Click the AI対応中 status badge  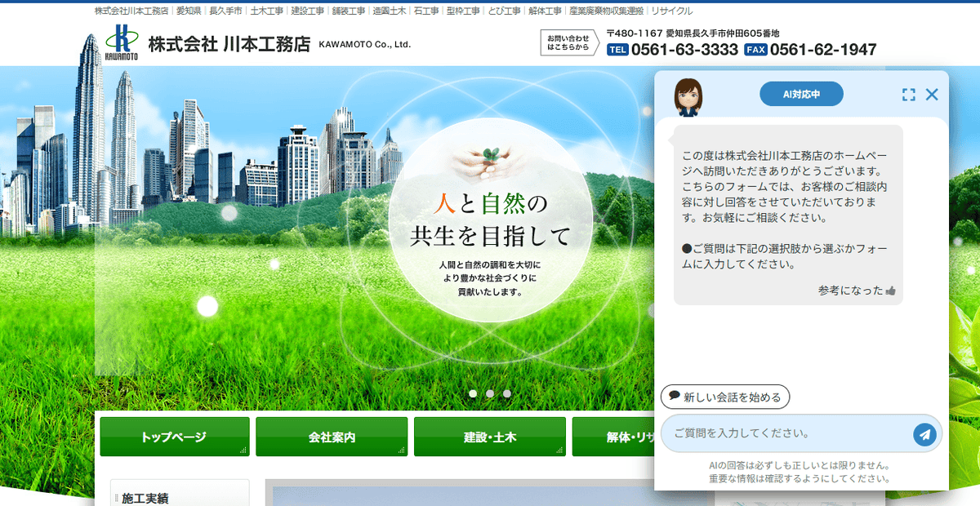[801, 93]
